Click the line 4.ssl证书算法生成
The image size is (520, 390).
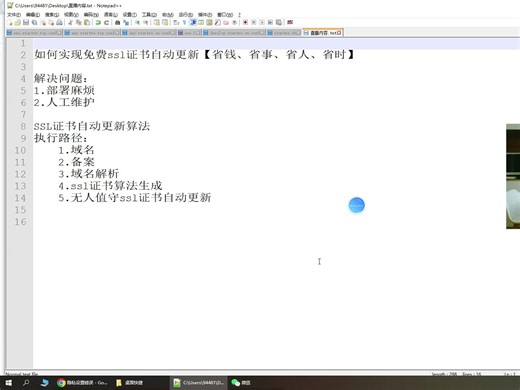[110, 186]
